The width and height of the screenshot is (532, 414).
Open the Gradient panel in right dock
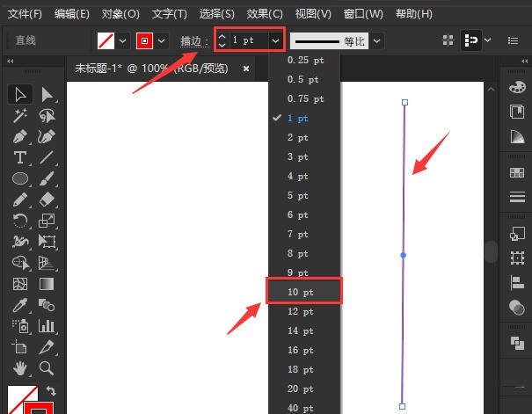click(517, 136)
